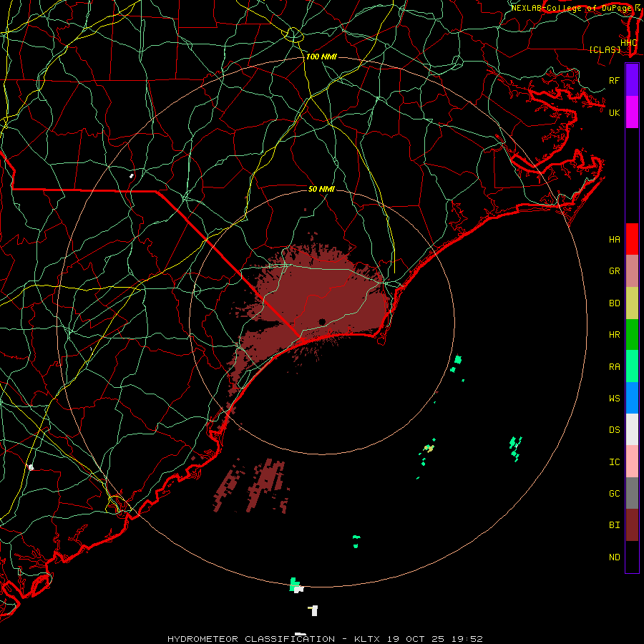Click the [CLAS] label
644x644 pixels.
605,49
